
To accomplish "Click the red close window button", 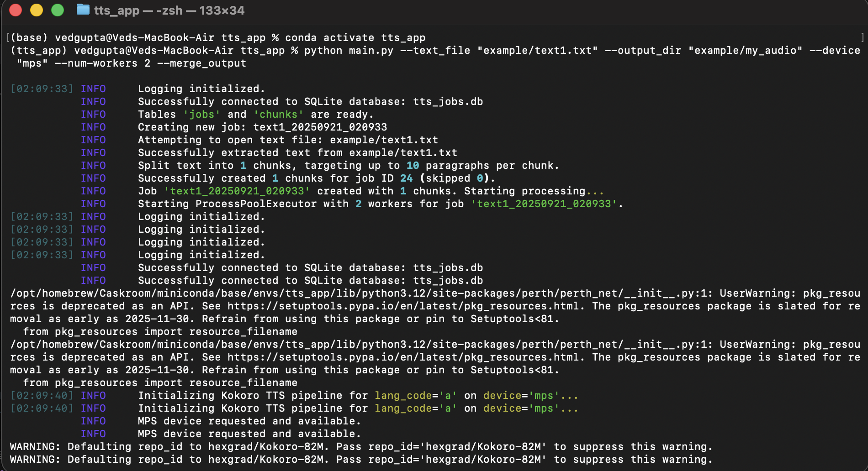I will tap(16, 10).
